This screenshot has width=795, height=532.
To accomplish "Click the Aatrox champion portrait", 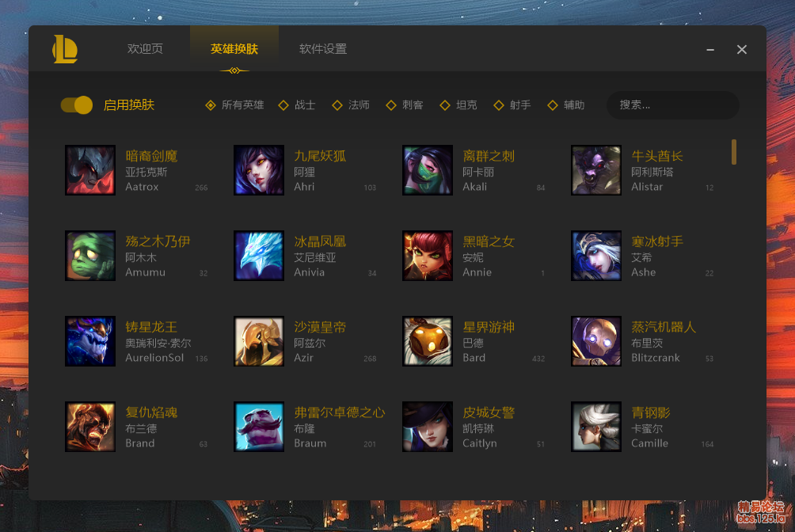I will point(90,170).
